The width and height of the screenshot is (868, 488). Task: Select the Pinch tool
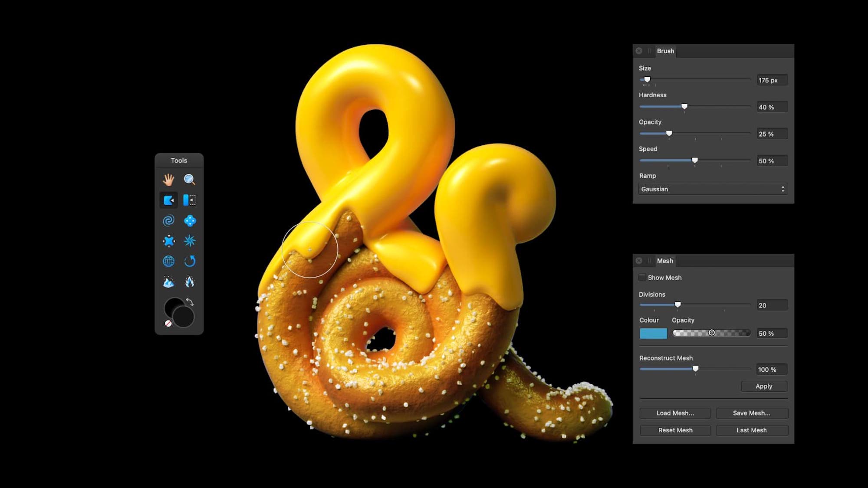[190, 221]
